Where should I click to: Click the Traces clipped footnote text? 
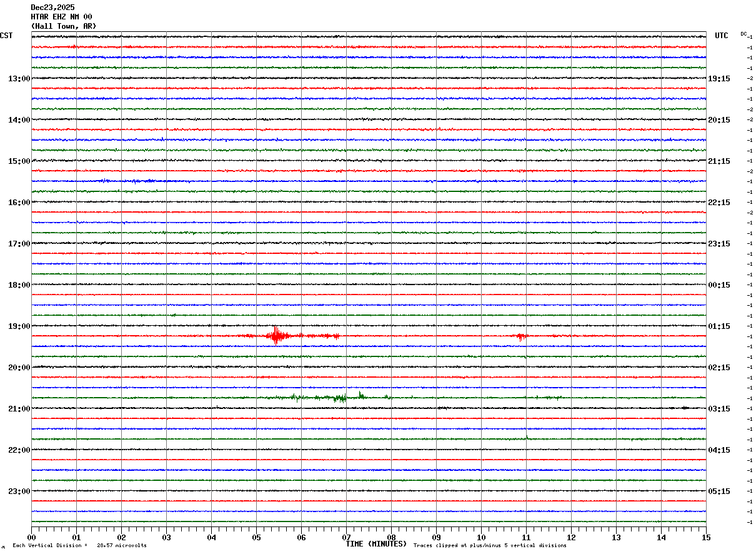[490, 546]
